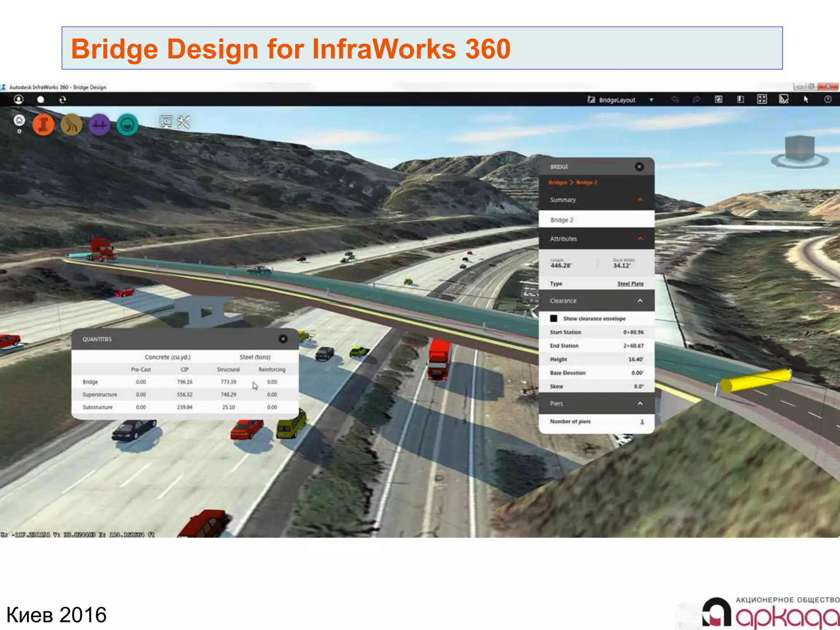This screenshot has height=630, width=840.
Task: Click the user account icon in top bar
Action: coord(18,99)
